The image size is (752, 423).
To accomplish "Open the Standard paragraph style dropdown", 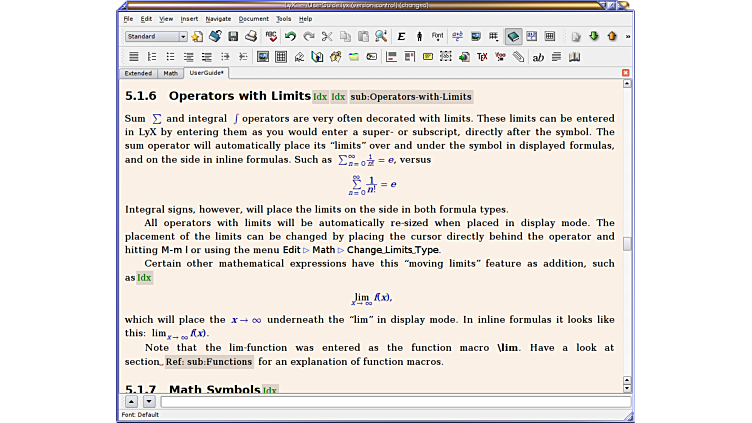I will [x=156, y=36].
